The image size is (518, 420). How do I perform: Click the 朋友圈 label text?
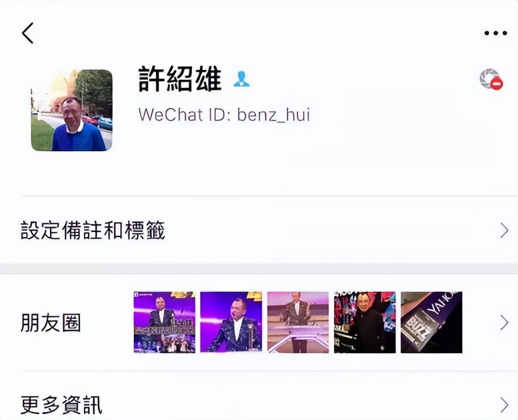pos(51,323)
